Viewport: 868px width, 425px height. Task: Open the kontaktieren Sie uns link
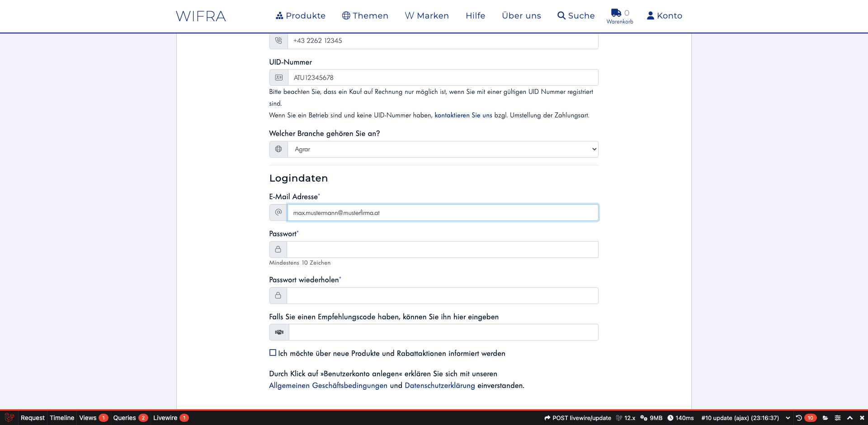coord(463,115)
